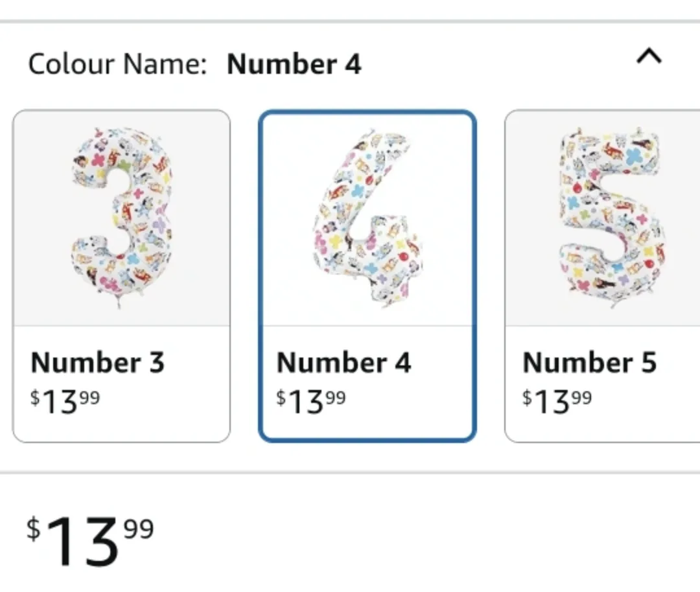Select the Number 4 variant label in card
The width and height of the screenshot is (700, 592).
(344, 363)
